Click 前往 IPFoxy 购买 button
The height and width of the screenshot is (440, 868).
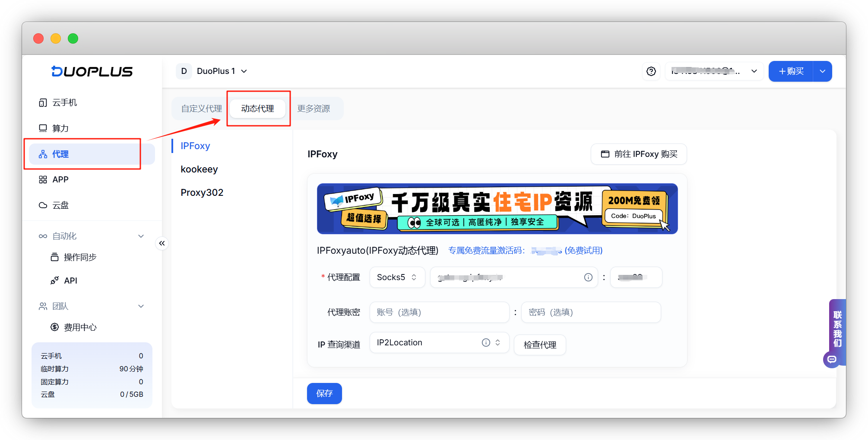[x=639, y=154]
